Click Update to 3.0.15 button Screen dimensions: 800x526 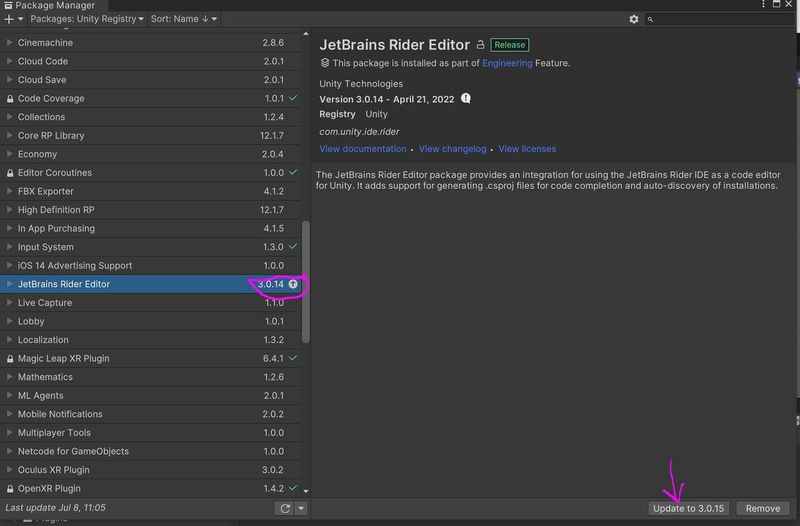pos(688,508)
